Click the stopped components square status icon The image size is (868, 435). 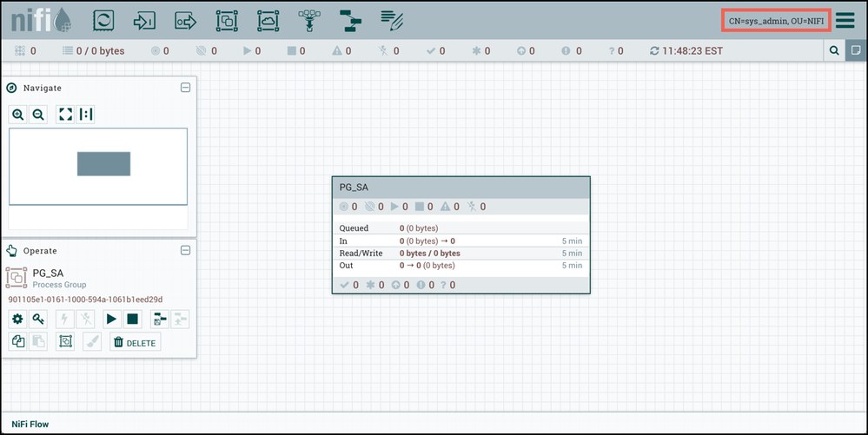click(292, 51)
